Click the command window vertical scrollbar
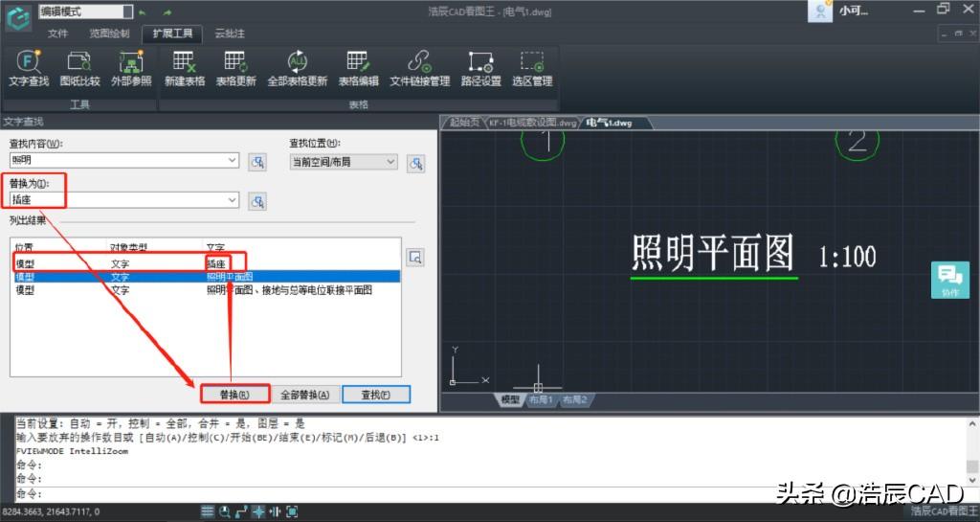Screen dimensions: 980x522 tap(972, 451)
